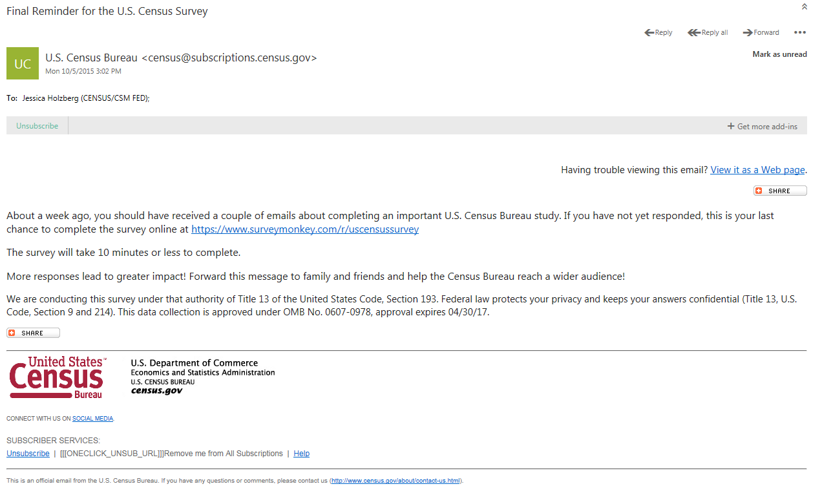This screenshot has width=822, height=504.
Task: Open the more actions ellipsis menu
Action: pyautogui.click(x=800, y=33)
